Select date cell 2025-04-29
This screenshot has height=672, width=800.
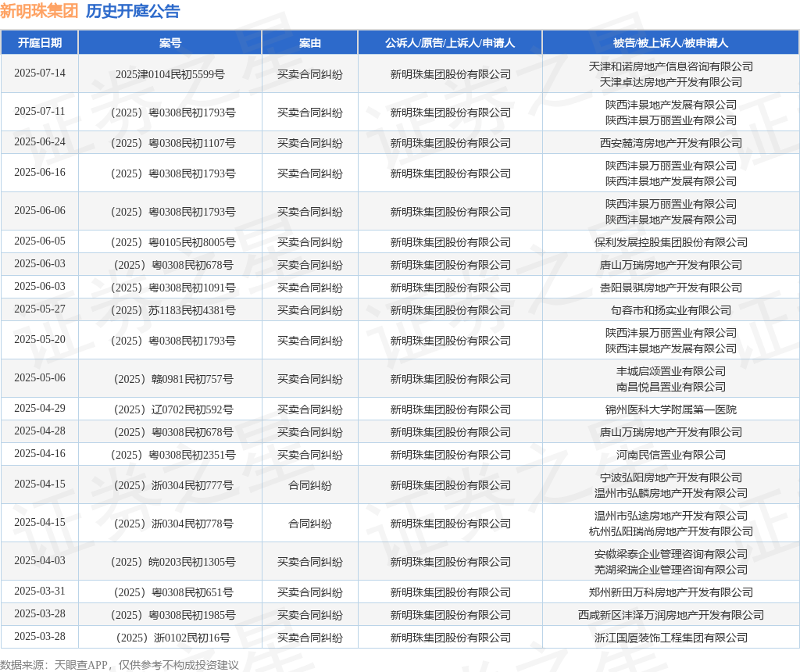[x=40, y=408]
